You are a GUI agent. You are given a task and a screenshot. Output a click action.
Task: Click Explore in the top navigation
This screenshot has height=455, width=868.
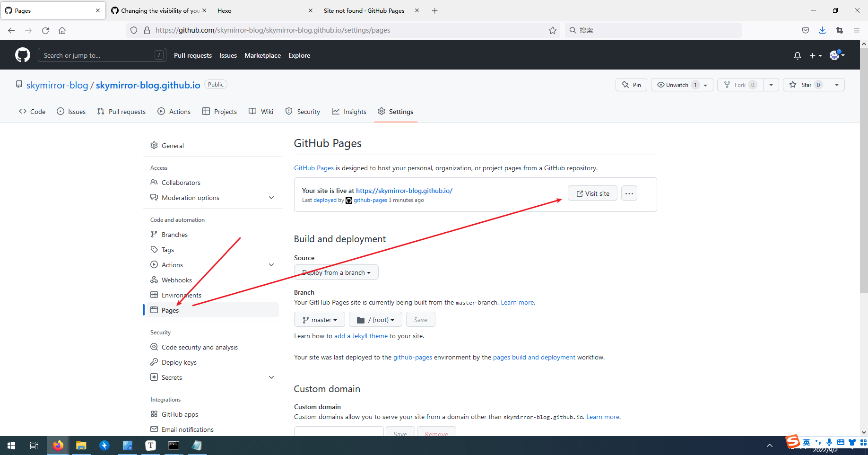(x=299, y=55)
